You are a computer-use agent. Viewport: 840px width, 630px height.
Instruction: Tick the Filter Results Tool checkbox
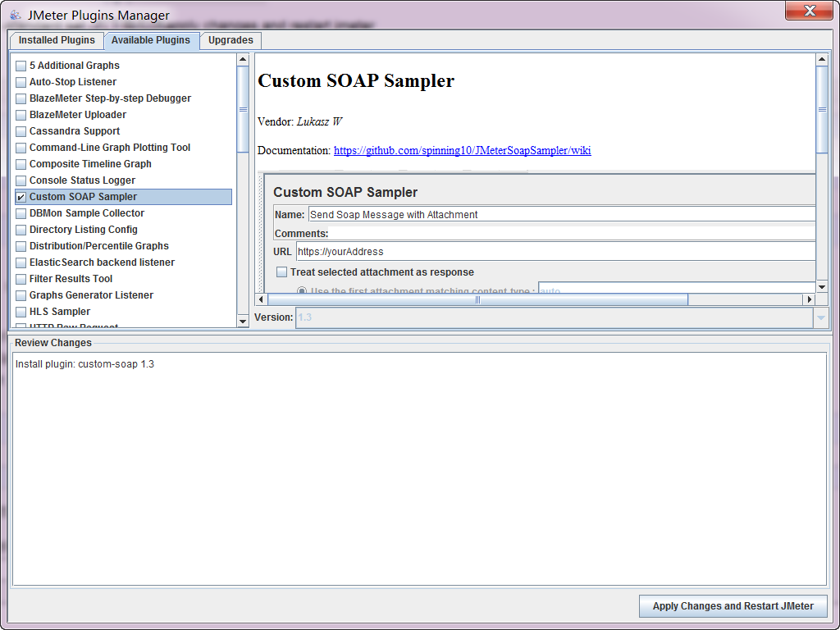coord(21,280)
